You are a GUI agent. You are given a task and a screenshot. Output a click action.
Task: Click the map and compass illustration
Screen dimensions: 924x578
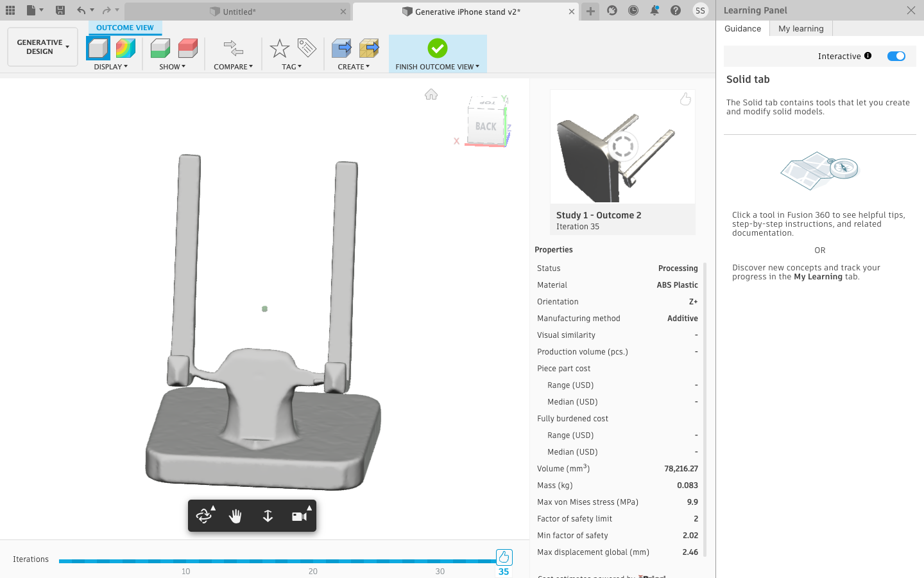[x=819, y=170]
